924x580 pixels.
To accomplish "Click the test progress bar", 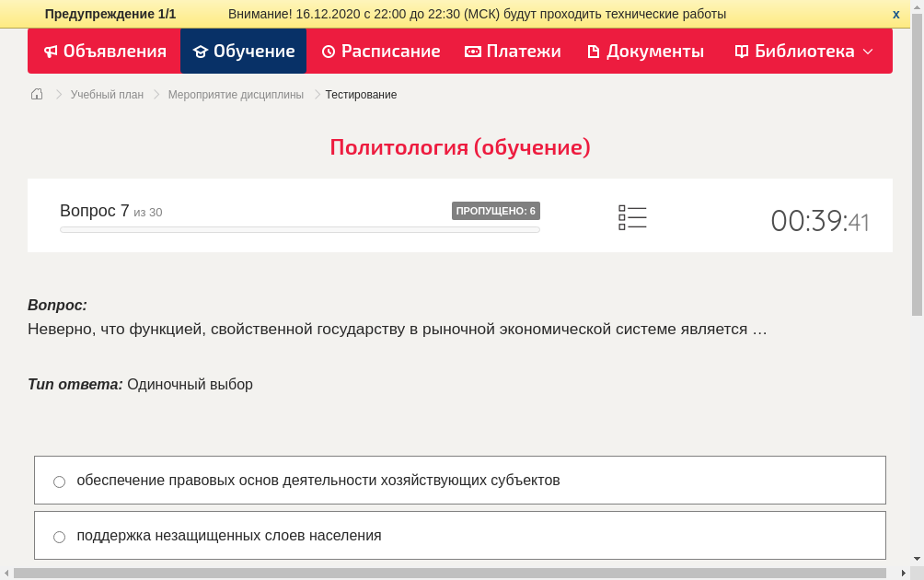I will pyautogui.click(x=299, y=229).
